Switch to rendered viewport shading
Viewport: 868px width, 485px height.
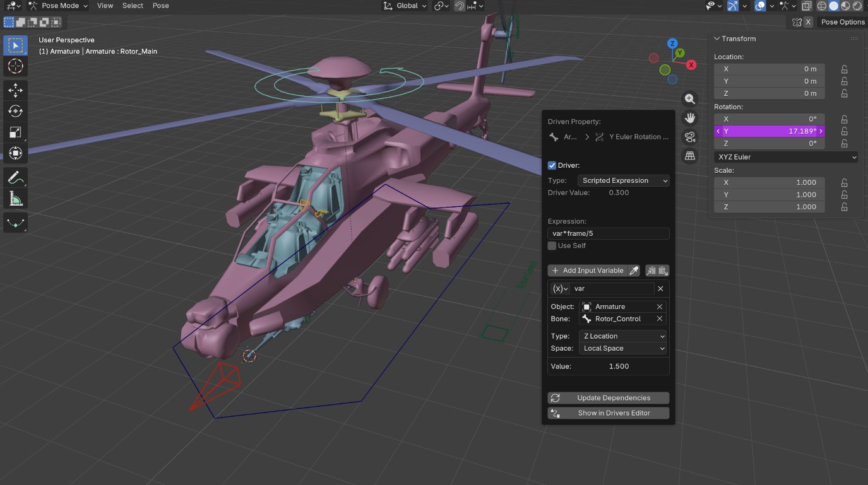[x=857, y=6]
